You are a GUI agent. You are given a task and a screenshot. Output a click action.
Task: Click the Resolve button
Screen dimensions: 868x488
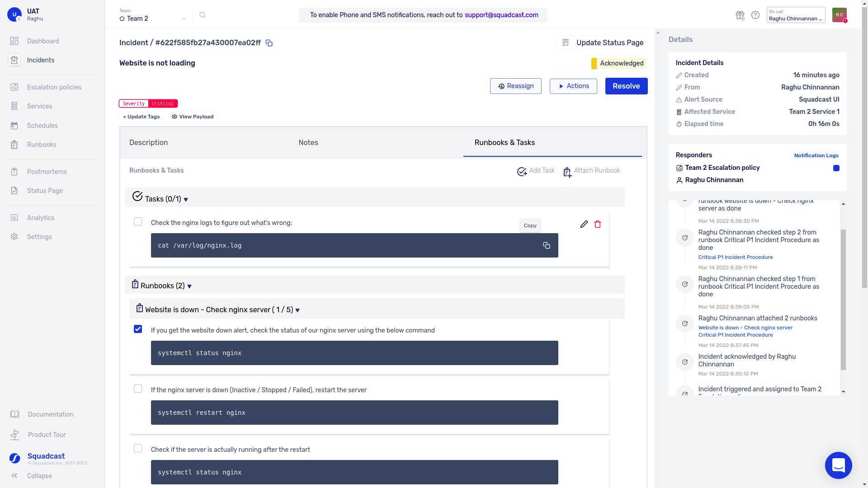tap(626, 86)
